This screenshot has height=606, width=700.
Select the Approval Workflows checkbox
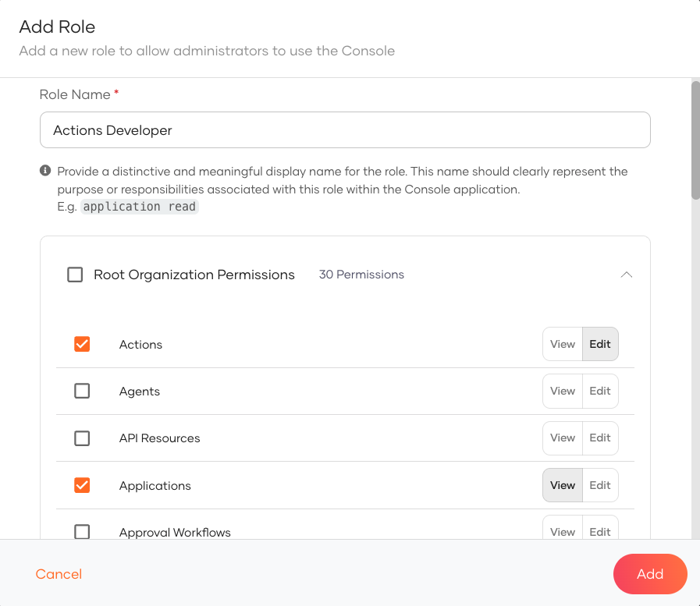pyautogui.click(x=82, y=531)
